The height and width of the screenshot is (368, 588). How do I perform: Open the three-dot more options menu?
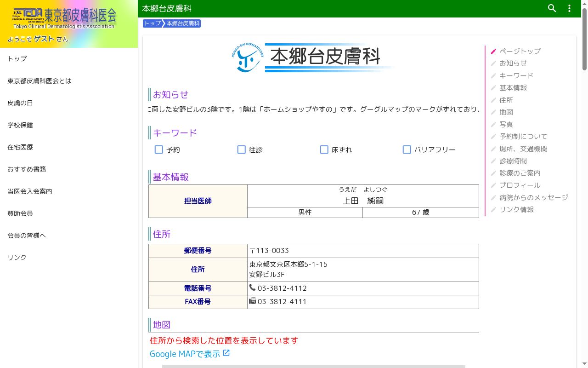pos(570,8)
